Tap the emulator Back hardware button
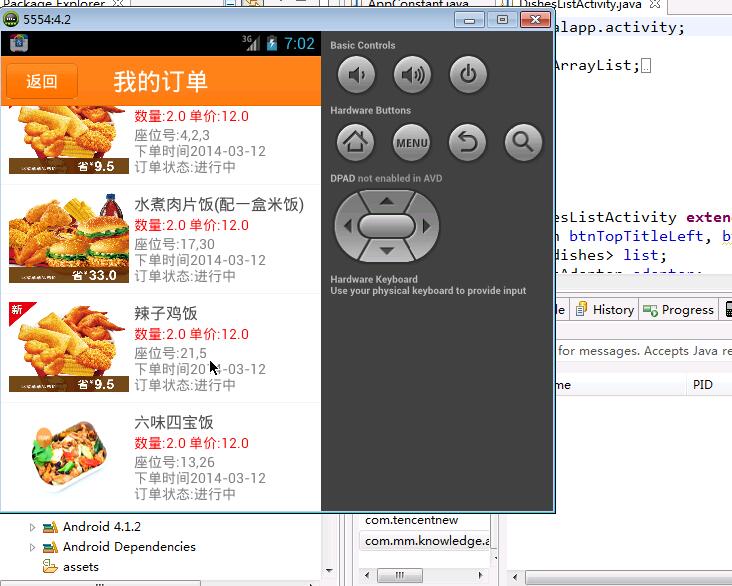Screen dimensions: 732x586 tap(467, 142)
